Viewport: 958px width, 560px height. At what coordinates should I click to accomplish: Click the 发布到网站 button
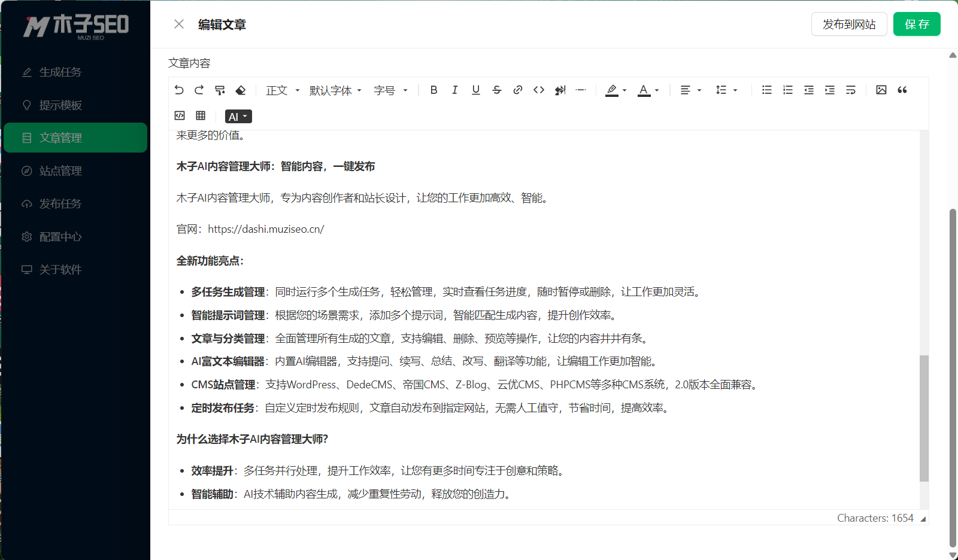click(849, 24)
